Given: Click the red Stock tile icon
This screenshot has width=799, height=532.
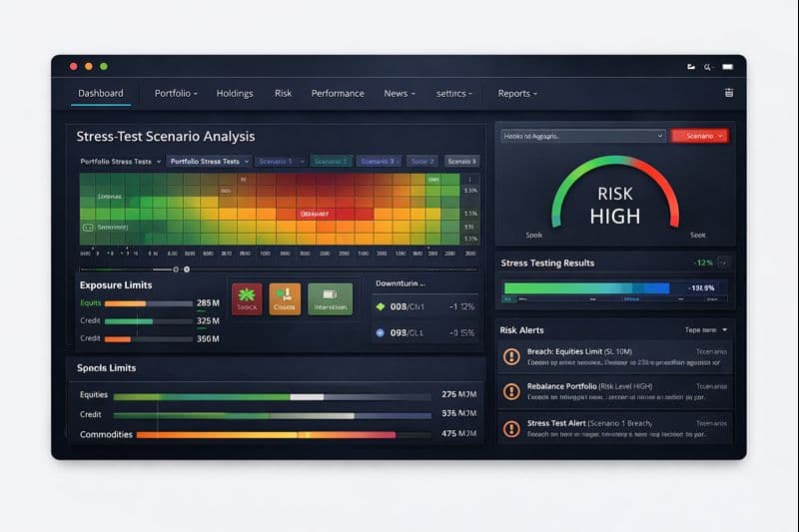Looking at the screenshot, I should tap(247, 298).
